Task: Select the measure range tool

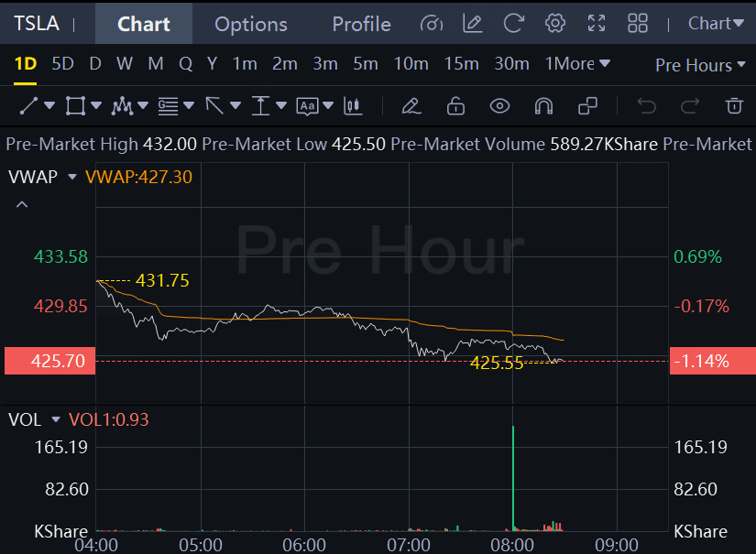Action: 261,106
